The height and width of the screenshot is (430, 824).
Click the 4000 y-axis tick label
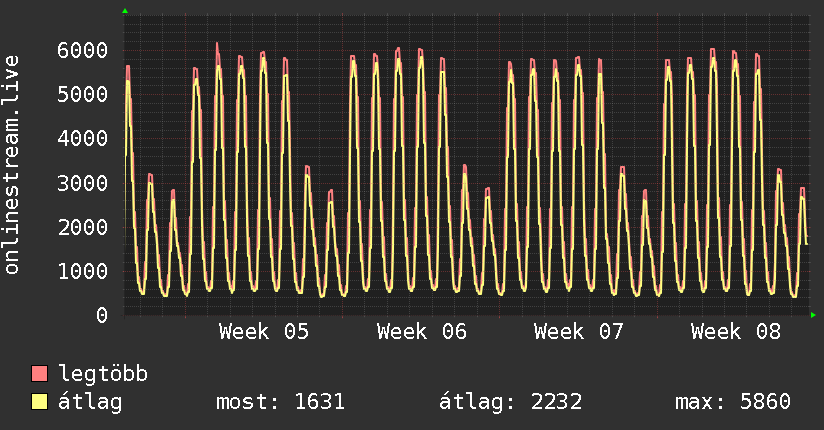point(81,138)
